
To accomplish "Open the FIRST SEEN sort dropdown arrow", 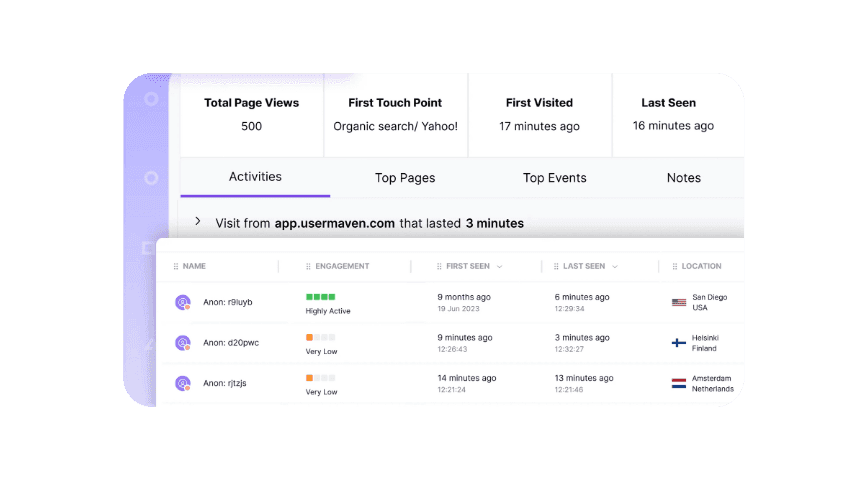I will [500, 267].
